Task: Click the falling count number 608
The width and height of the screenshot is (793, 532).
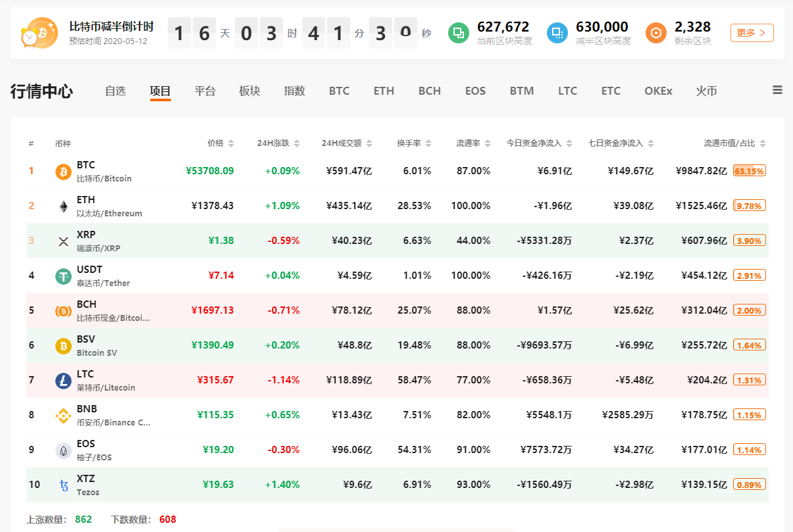Action: click(x=168, y=520)
